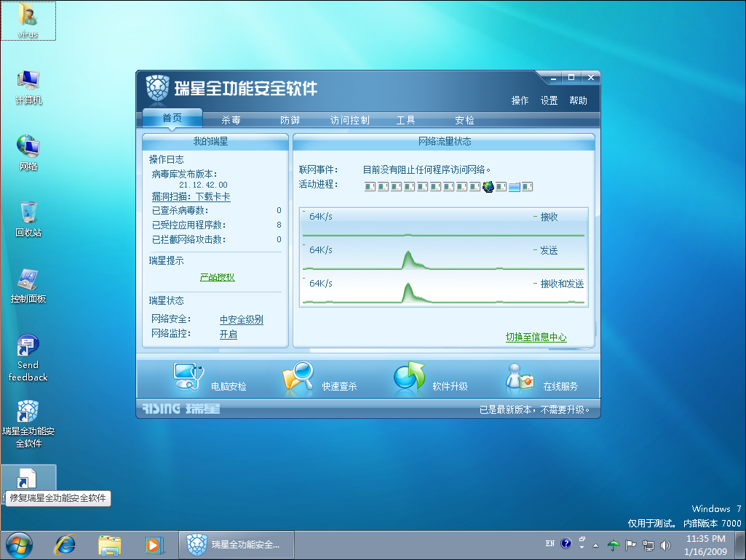Image resolution: width=746 pixels, height=560 pixels.
Task: Open the 设置 settings menu
Action: coord(549,101)
